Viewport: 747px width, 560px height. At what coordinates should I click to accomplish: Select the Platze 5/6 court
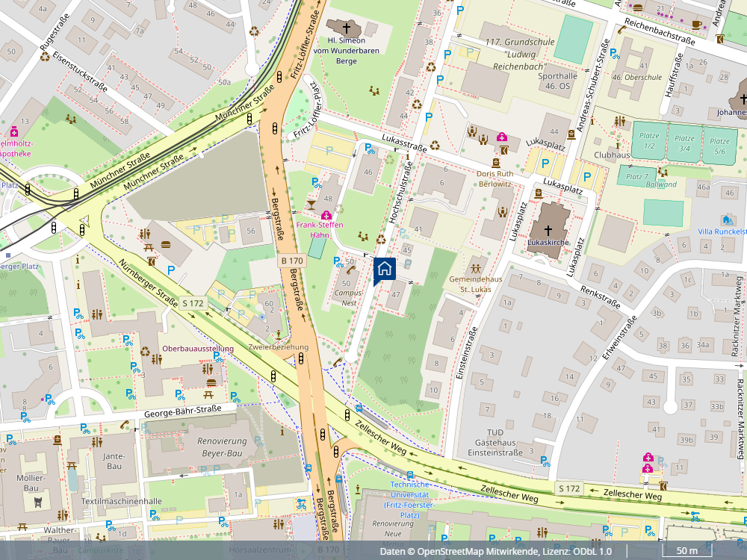click(x=719, y=146)
